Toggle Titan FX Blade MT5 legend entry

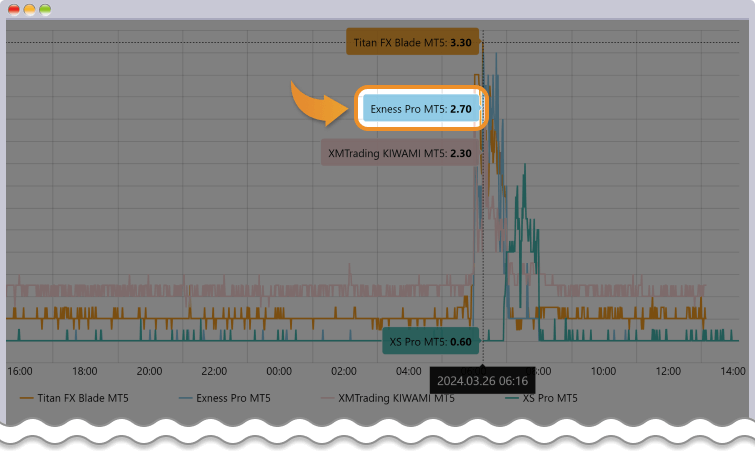74,398
